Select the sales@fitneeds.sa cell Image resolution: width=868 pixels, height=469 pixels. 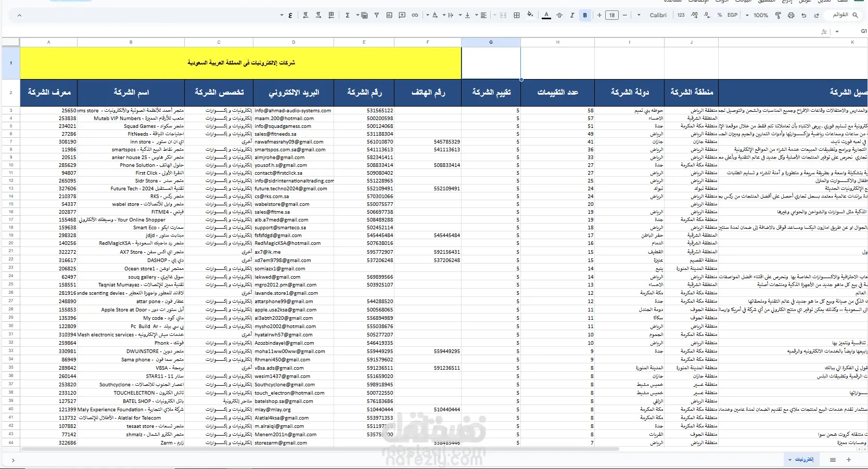[293, 134]
